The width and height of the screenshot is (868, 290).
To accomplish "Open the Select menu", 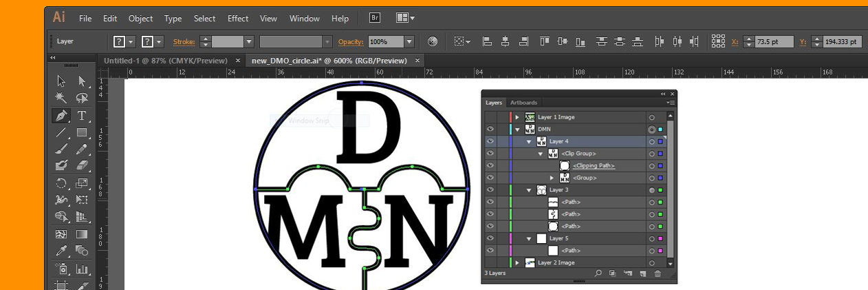I will coord(204,19).
